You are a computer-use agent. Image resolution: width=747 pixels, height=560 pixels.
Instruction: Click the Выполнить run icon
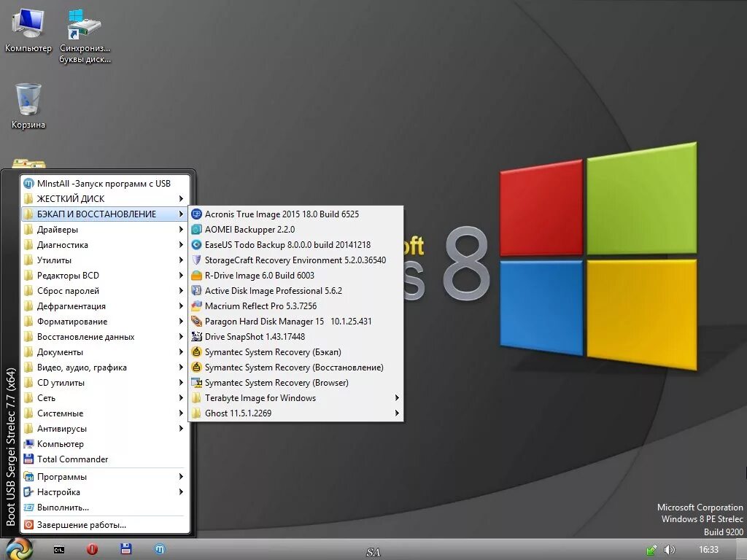28,507
